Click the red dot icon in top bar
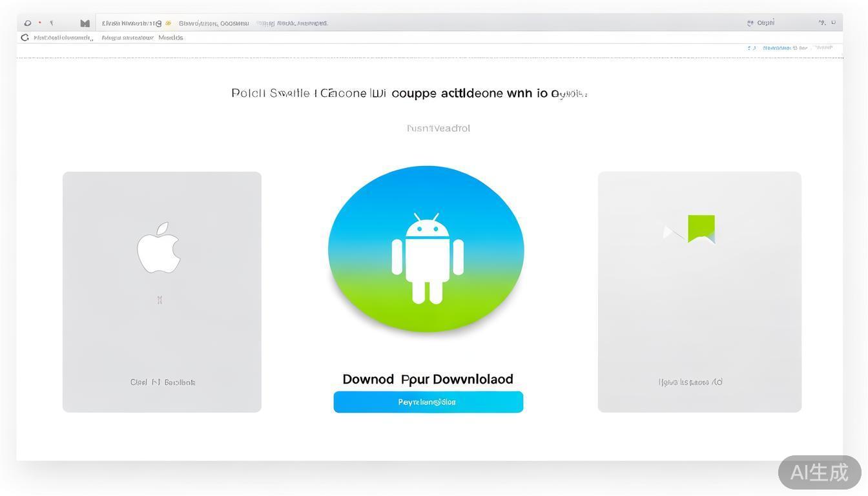868x496 pixels. [40, 23]
